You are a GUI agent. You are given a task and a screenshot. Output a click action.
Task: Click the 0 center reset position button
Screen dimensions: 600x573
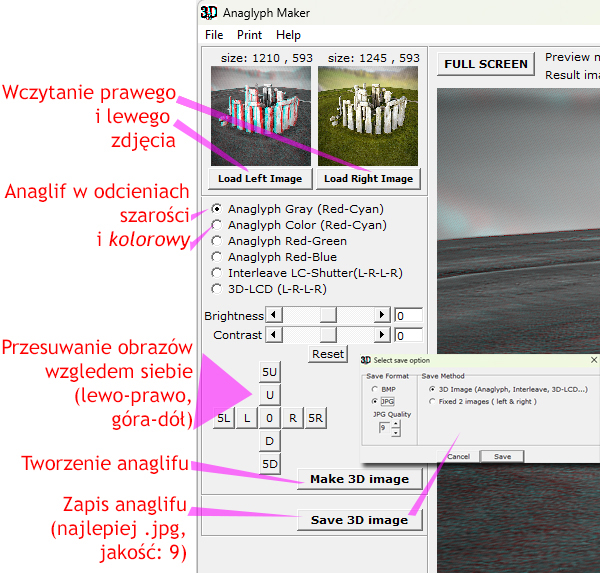(x=270, y=418)
